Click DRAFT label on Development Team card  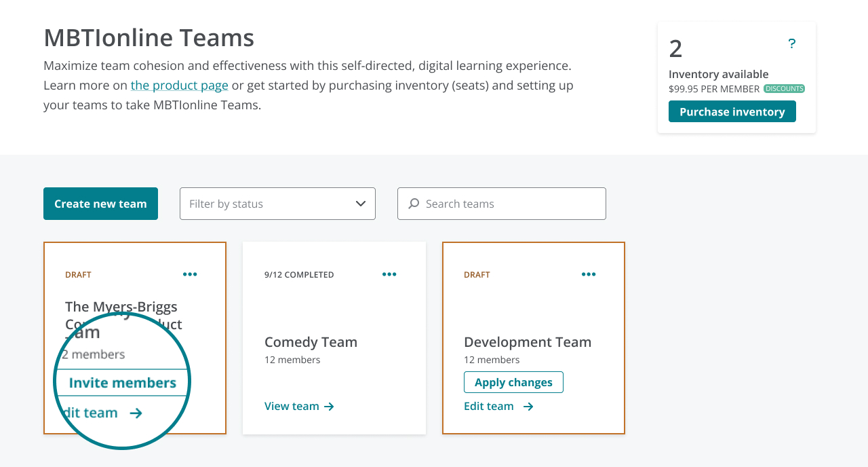[x=477, y=275]
